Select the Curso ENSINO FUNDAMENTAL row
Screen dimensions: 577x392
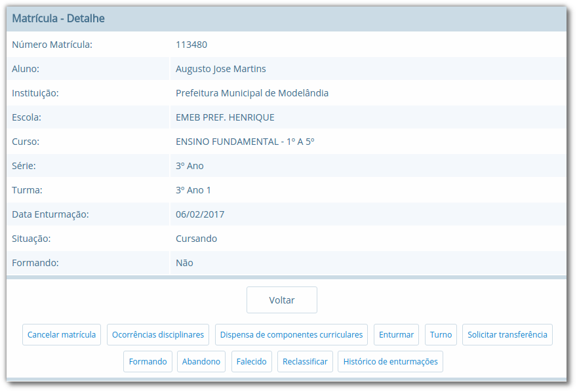[x=246, y=141]
